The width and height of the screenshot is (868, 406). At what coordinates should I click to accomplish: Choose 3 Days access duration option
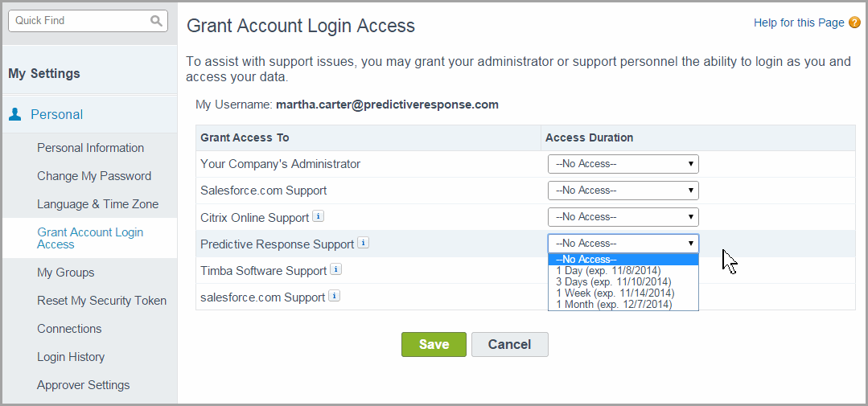tap(613, 282)
